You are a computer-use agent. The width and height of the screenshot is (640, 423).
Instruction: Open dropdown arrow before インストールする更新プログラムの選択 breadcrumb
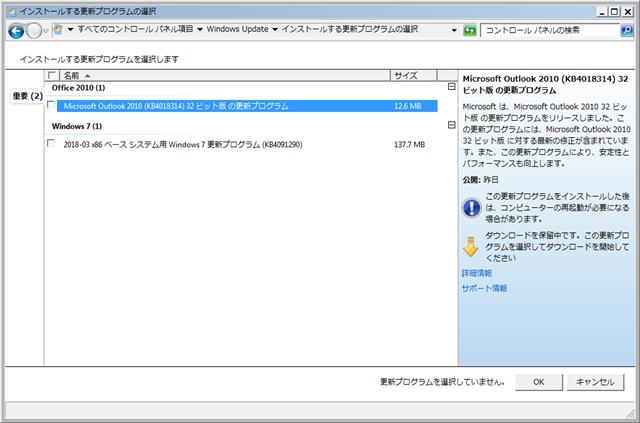[275, 29]
